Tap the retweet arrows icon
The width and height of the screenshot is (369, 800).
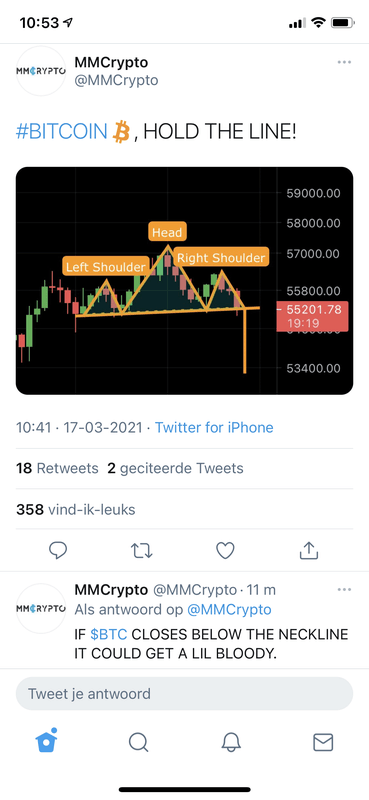pos(141,551)
